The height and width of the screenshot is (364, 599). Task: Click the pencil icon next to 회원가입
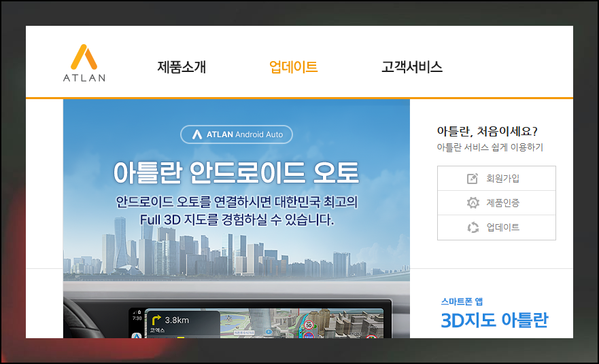point(473,178)
